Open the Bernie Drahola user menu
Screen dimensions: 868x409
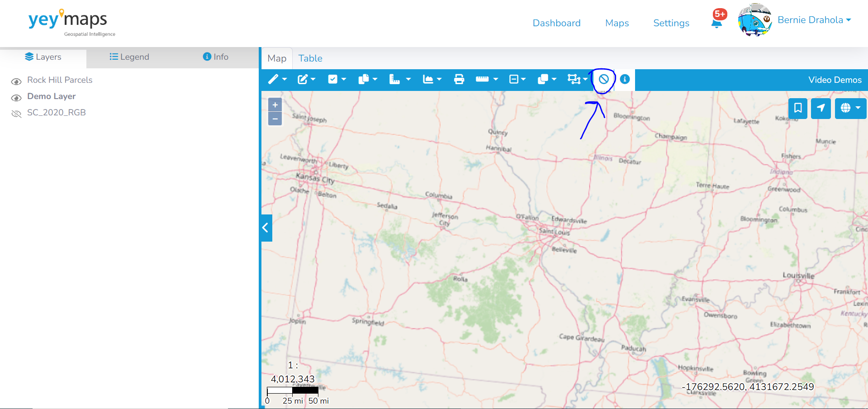coord(814,20)
